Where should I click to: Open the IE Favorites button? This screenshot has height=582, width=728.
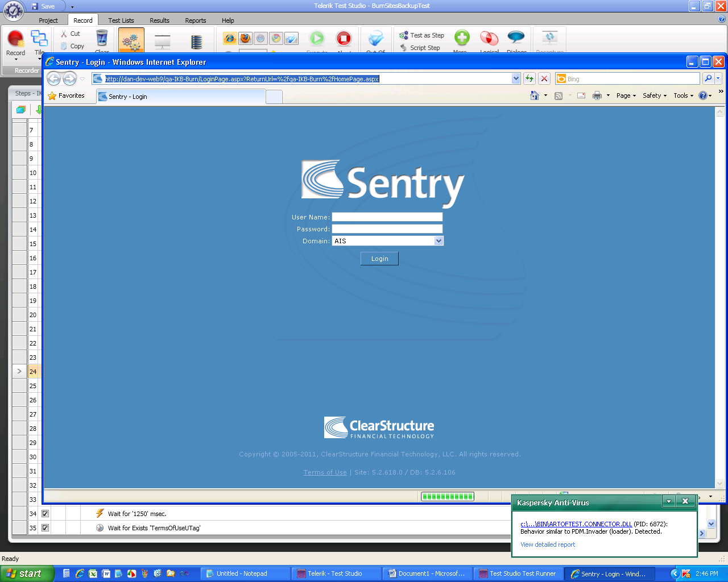67,96
